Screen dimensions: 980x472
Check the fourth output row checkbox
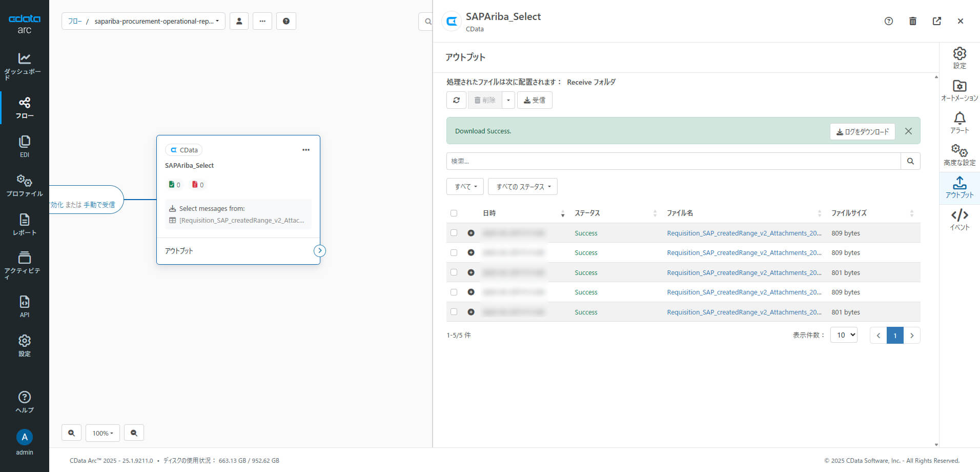pos(454,292)
